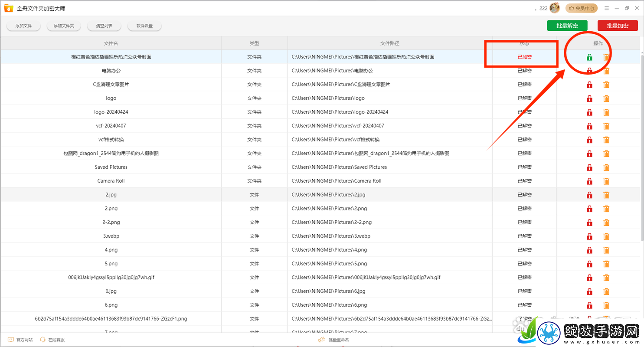The width and height of the screenshot is (644, 347).
Task: Click the path C:\Users\NINGMEI\Pictures\vcf格式转换
Action: point(336,140)
